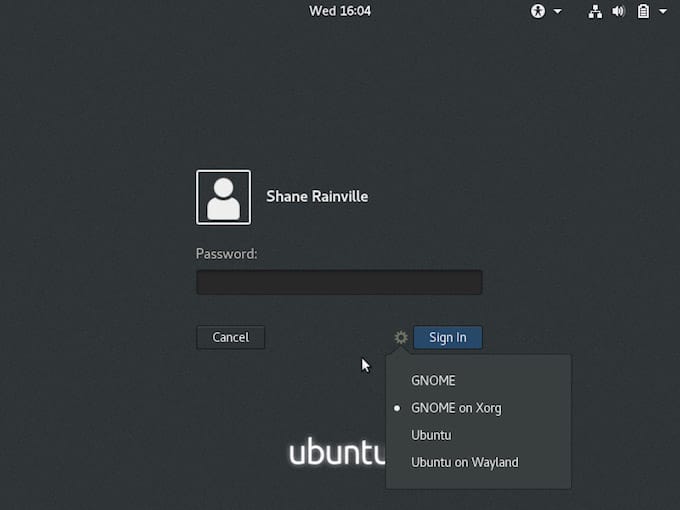Toggle the session options gear icon

coord(401,337)
